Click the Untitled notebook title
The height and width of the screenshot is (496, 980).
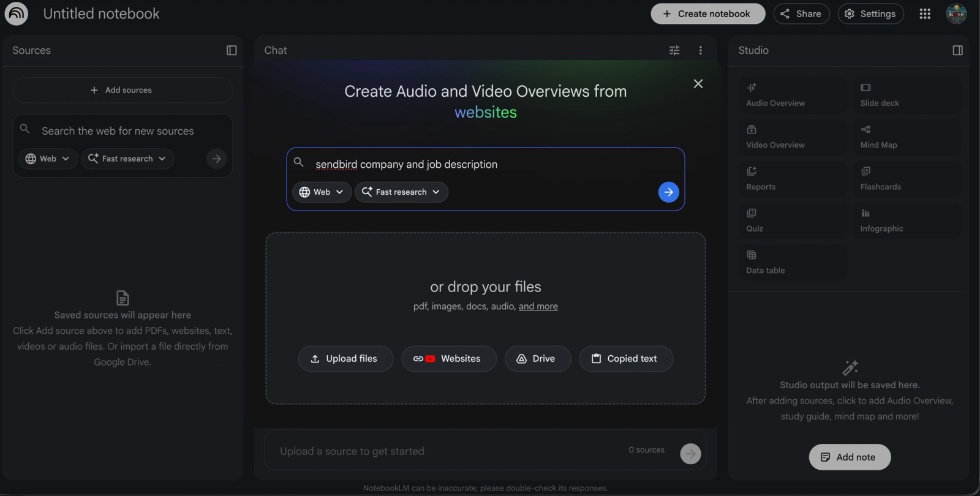(x=101, y=13)
